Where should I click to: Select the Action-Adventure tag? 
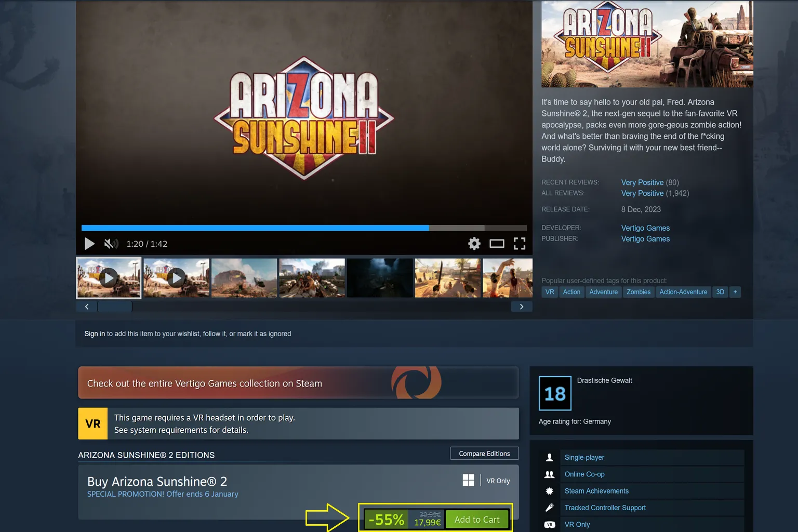coord(683,292)
